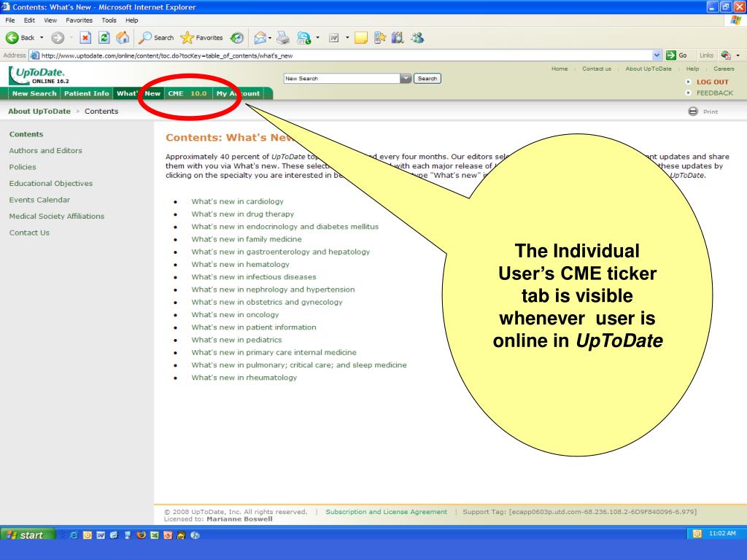Click the Go button next to address bar
The height and width of the screenshot is (560, 747).
coord(677,55)
